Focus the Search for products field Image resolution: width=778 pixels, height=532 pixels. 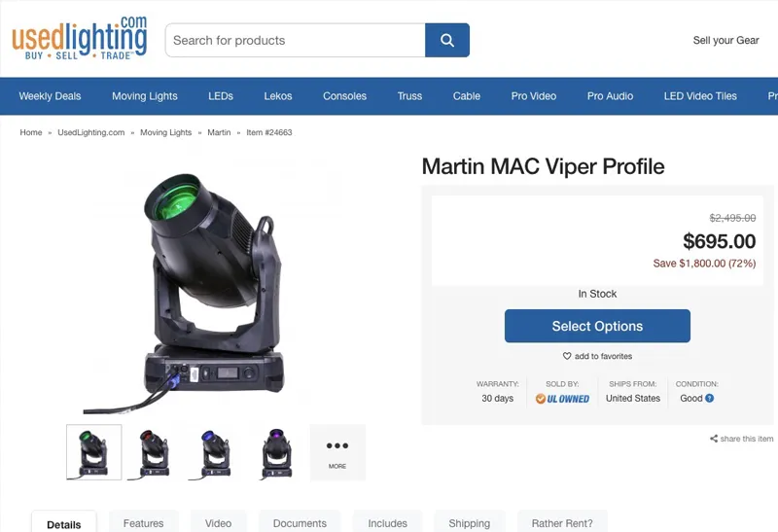[x=296, y=40]
